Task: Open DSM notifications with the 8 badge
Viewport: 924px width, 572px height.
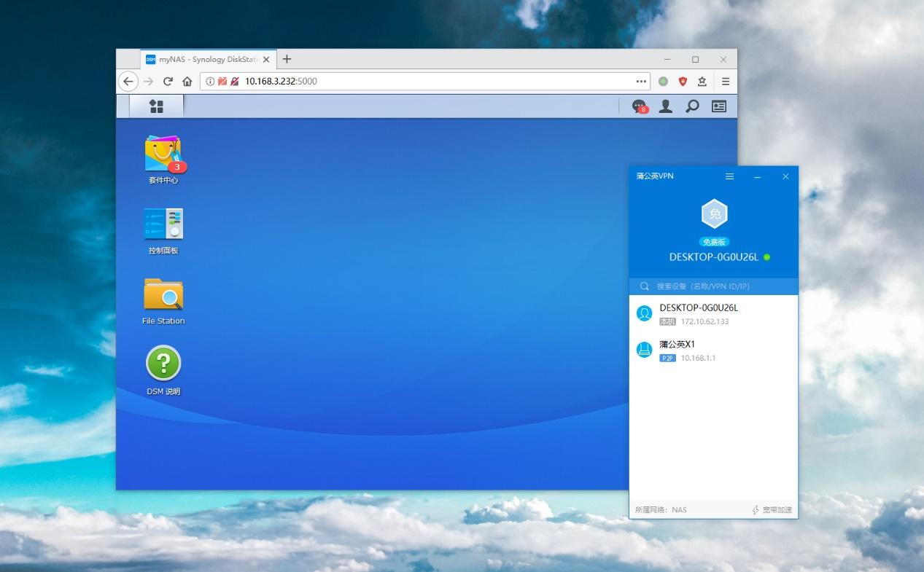Action: click(640, 106)
